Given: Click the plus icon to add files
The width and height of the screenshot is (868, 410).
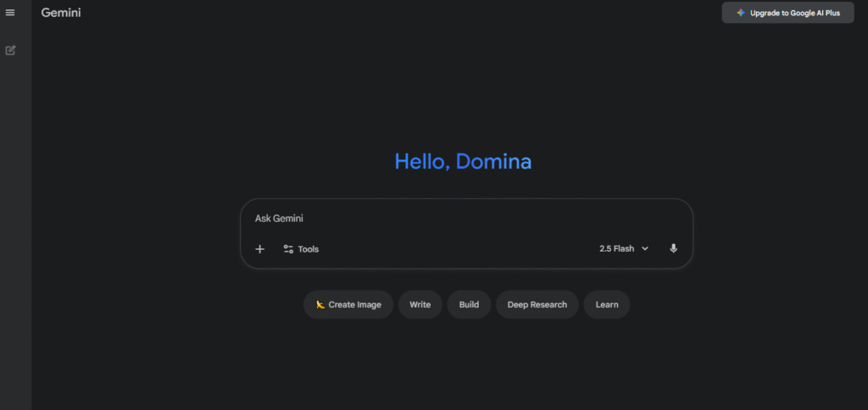Looking at the screenshot, I should pyautogui.click(x=260, y=249).
